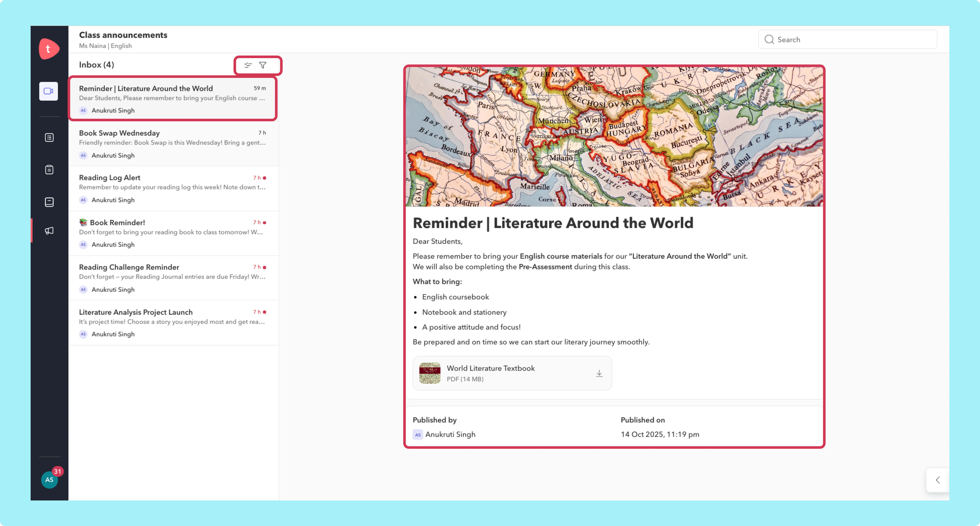980x526 pixels.
Task: Click the 'Notebook and stationery' bullet item
Action: click(464, 312)
